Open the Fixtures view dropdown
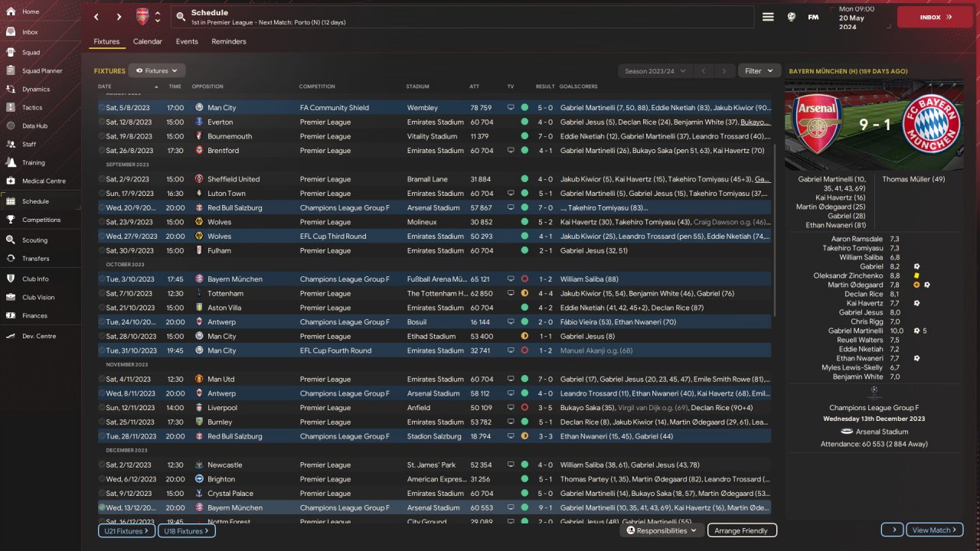Image resolution: width=980 pixels, height=551 pixels. (x=157, y=70)
